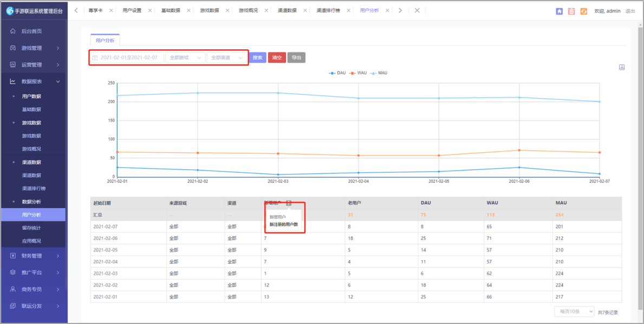Click summary WAU value 113
Screen dimensions: 644x324
tap(491, 215)
